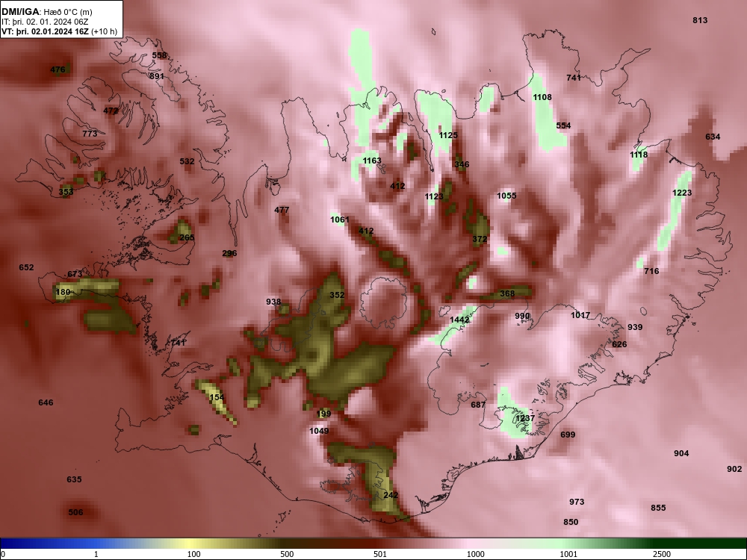Click the 2500 label on colour scale

pos(662,554)
